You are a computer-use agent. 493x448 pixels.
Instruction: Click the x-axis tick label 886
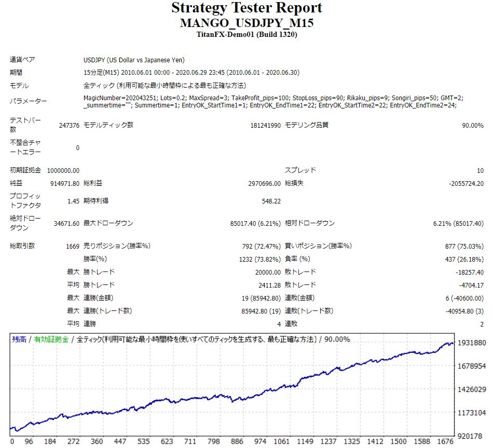pos(237,442)
